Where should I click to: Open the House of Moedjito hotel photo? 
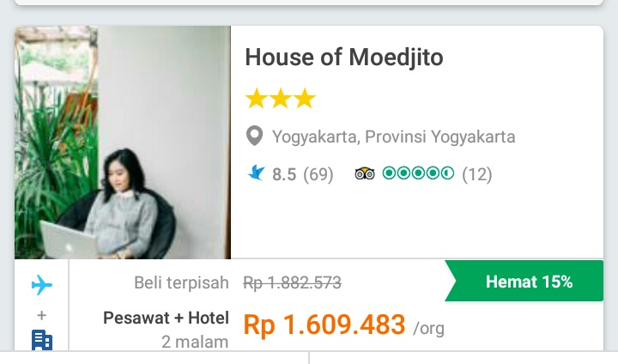click(x=122, y=143)
